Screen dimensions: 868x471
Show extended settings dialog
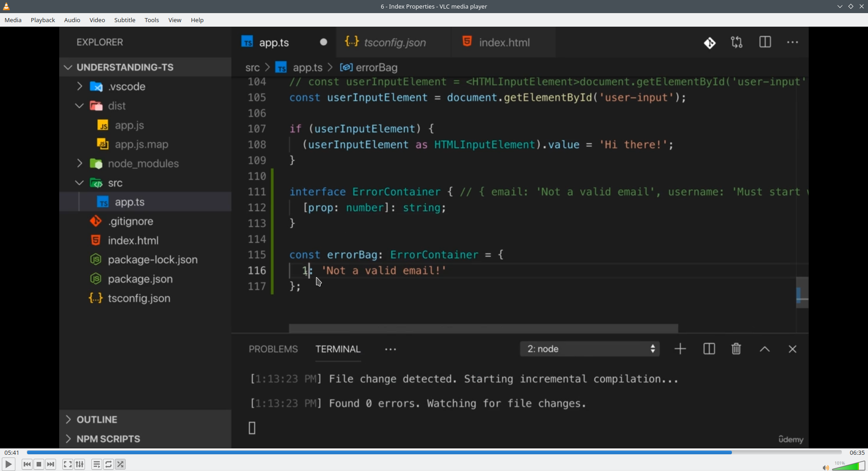[80, 464]
